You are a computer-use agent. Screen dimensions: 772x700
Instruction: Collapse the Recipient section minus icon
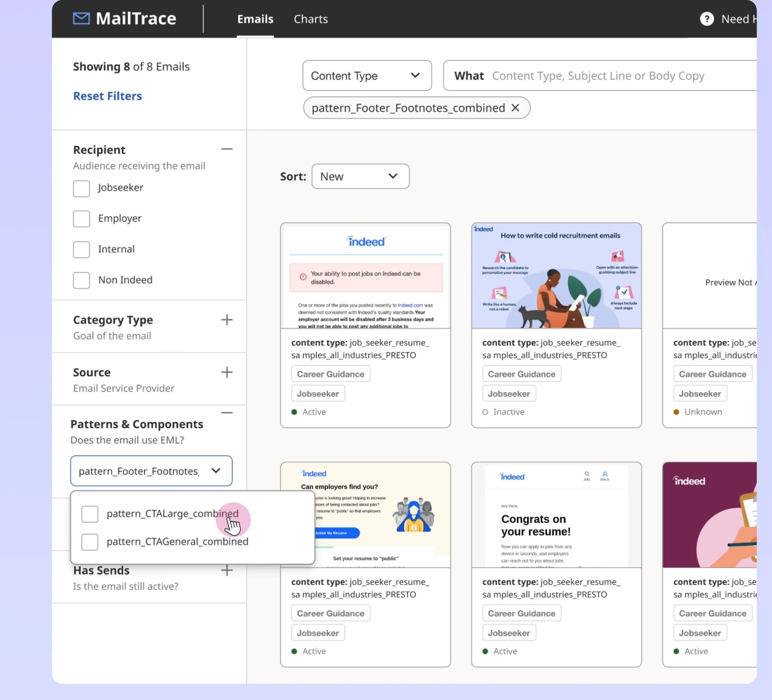point(227,149)
